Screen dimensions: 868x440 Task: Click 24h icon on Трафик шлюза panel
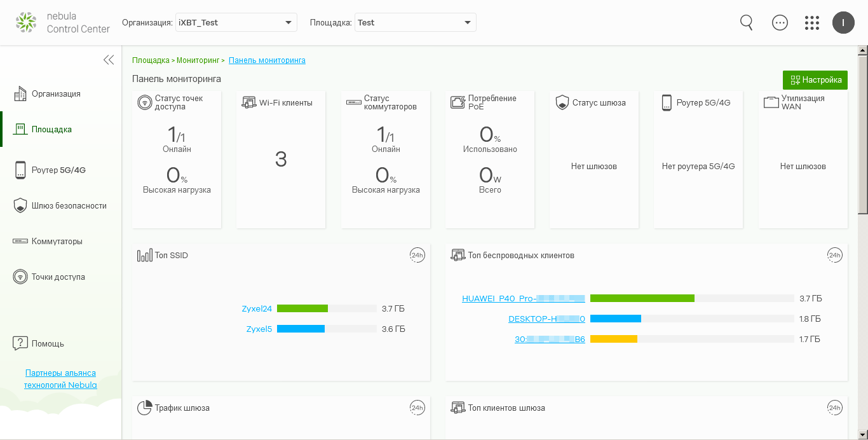[x=417, y=408]
